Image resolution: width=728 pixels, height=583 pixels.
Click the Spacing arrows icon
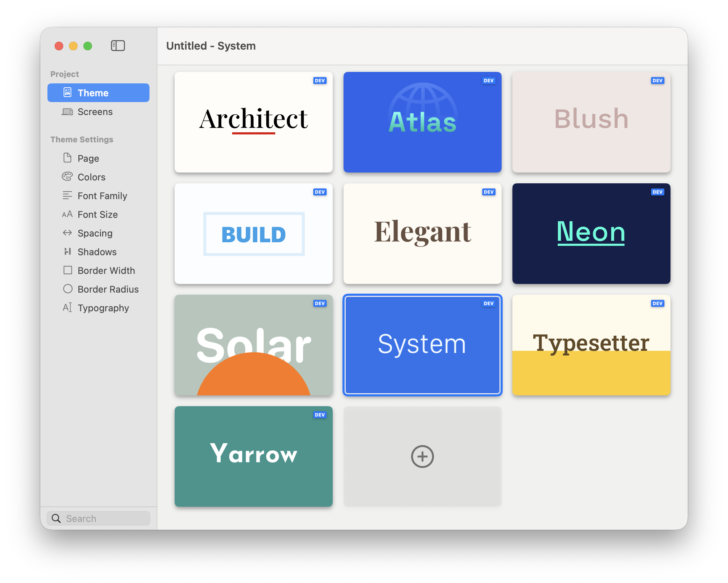click(67, 233)
